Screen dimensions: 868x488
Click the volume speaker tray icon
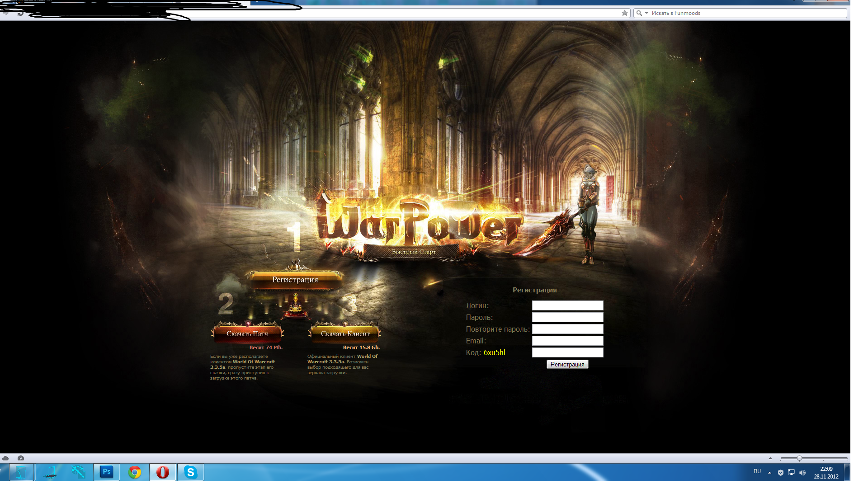point(802,473)
